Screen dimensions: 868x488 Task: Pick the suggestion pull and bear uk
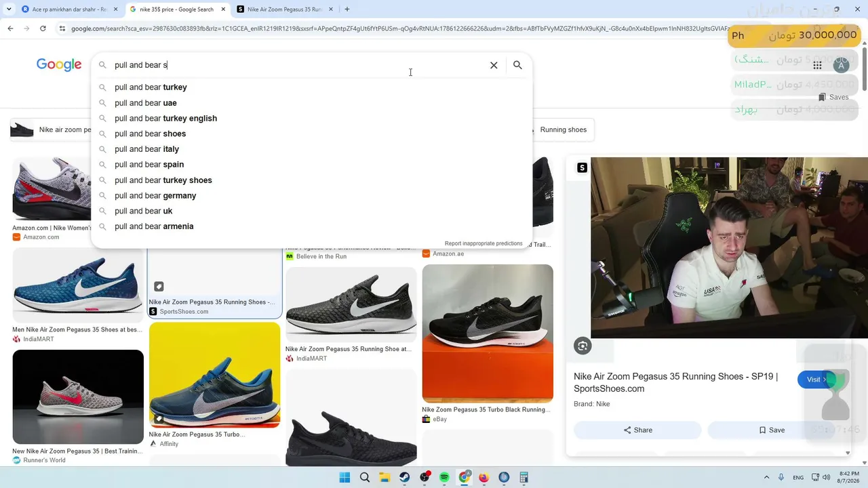pos(312,211)
